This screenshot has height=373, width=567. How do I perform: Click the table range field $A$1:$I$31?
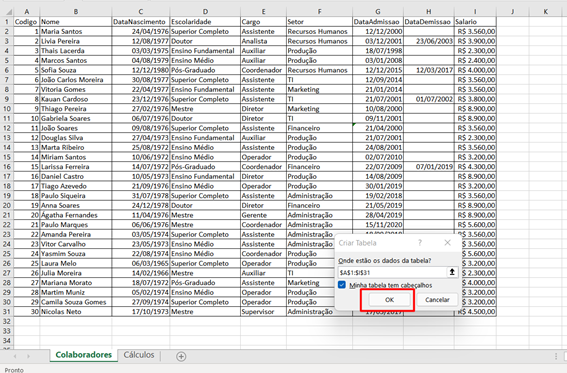click(392, 273)
